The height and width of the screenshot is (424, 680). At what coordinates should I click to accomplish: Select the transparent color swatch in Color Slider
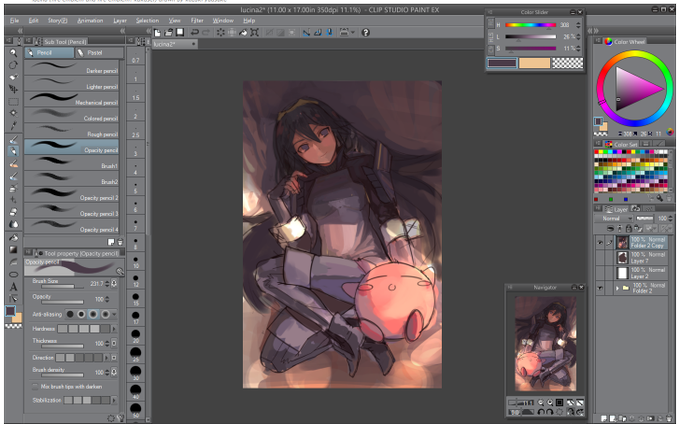(567, 63)
